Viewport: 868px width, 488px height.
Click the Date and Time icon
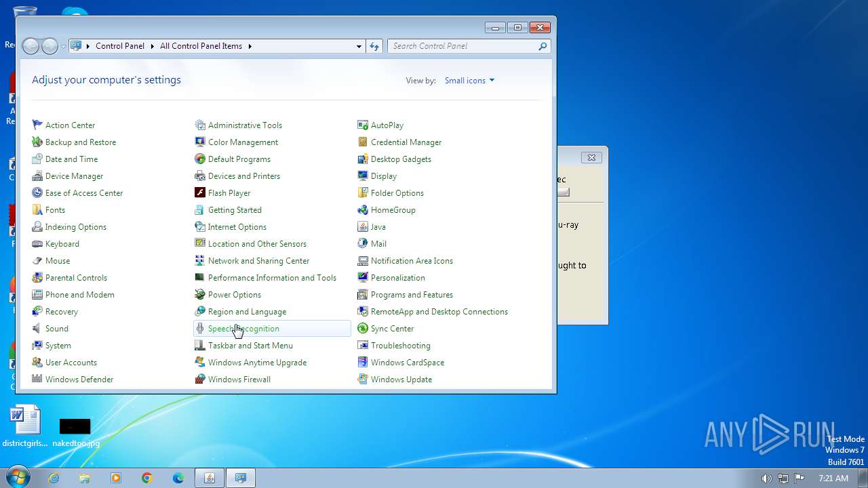(x=37, y=159)
